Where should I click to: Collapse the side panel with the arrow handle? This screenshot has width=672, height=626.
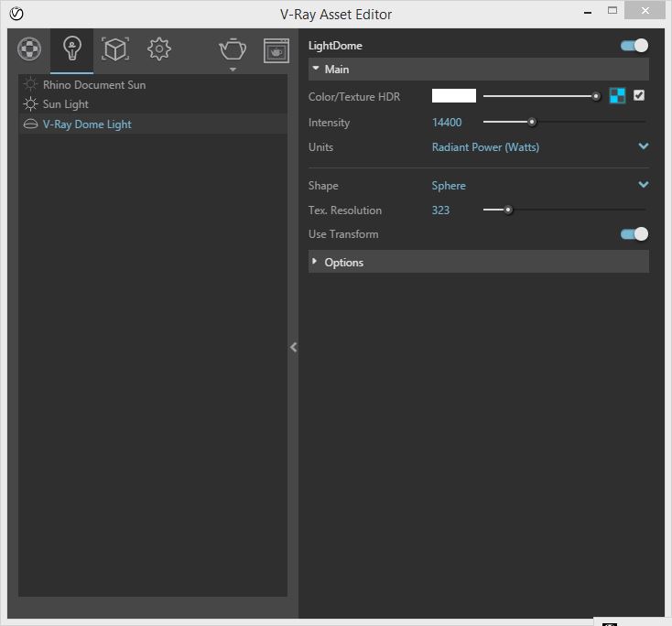[293, 347]
